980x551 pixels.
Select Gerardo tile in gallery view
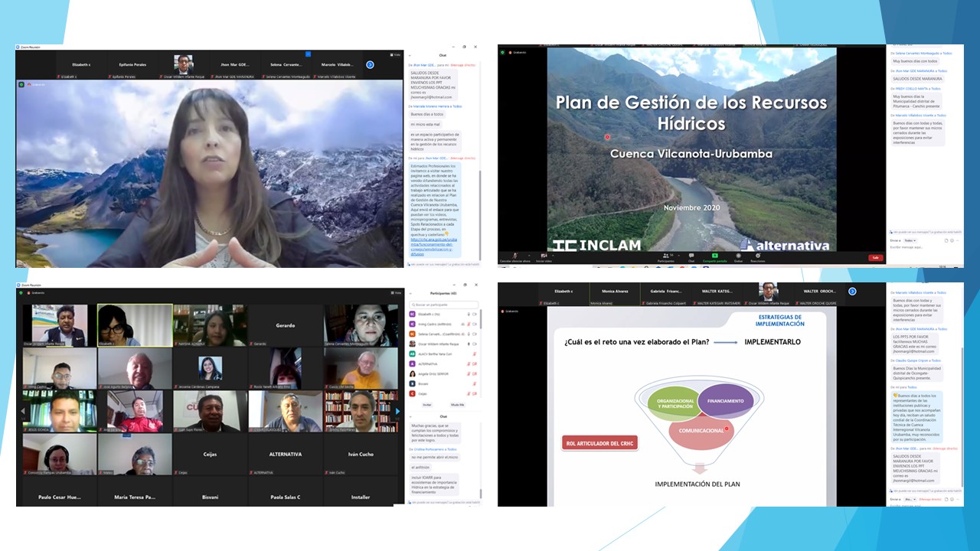pyautogui.click(x=286, y=325)
